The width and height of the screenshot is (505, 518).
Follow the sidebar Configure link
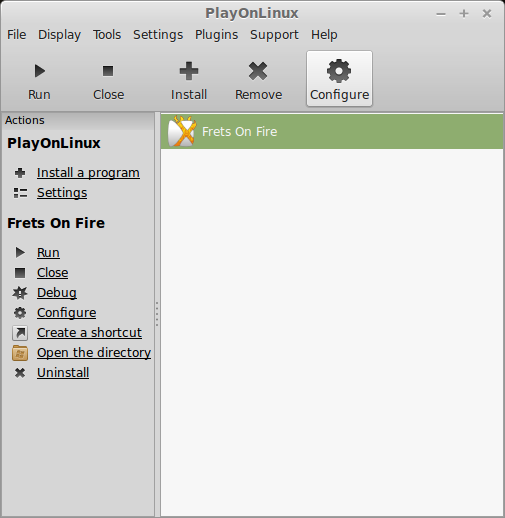point(67,313)
